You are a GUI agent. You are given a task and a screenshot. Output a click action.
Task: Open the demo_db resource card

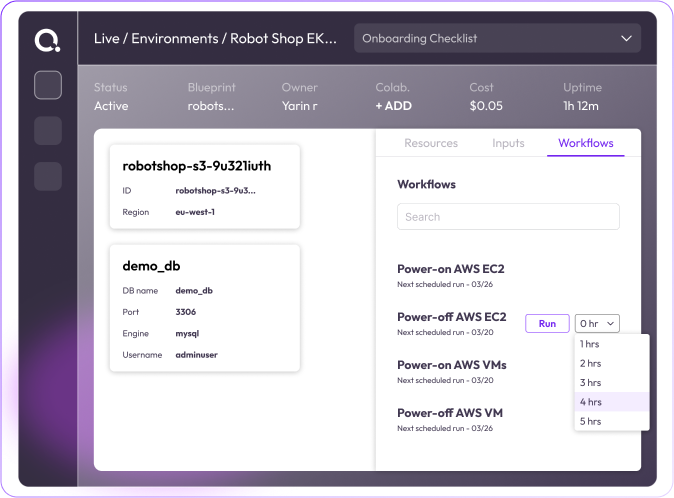click(x=204, y=308)
